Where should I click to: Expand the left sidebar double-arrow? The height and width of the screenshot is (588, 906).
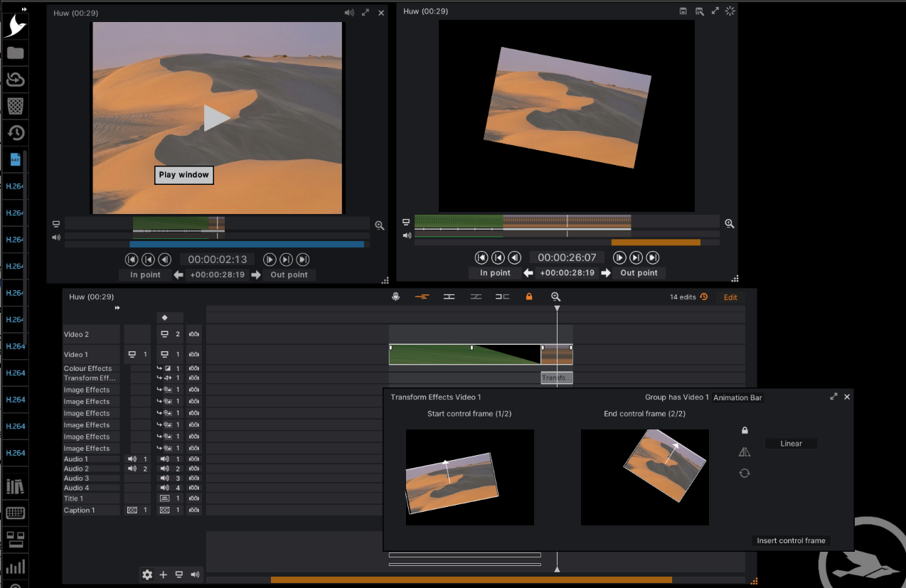click(x=26, y=9)
